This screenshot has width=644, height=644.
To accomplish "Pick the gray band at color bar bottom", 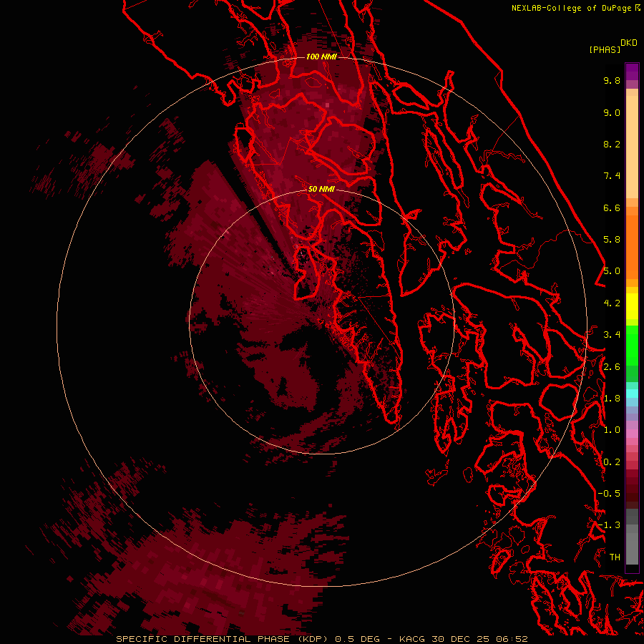I will [632, 538].
